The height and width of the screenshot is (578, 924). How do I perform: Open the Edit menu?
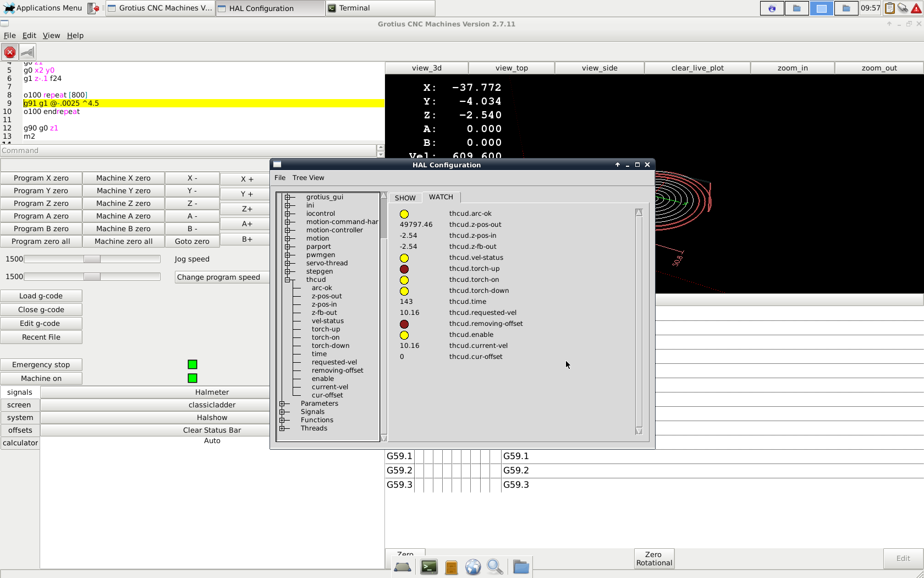pyautogui.click(x=29, y=35)
